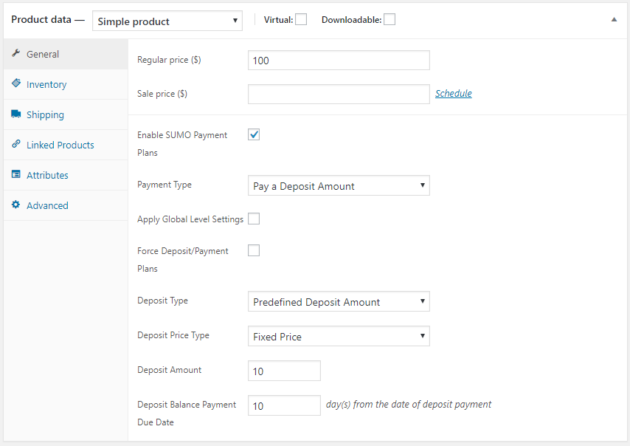Collapse the Product data panel arrow

click(x=614, y=20)
